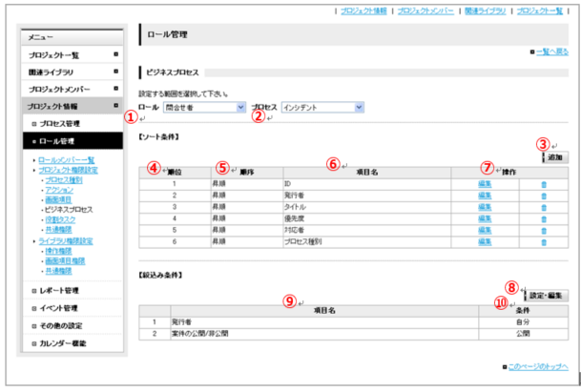Open the プロセス dropdown showing インシデント
This screenshot has height=392, width=581.
[322, 108]
